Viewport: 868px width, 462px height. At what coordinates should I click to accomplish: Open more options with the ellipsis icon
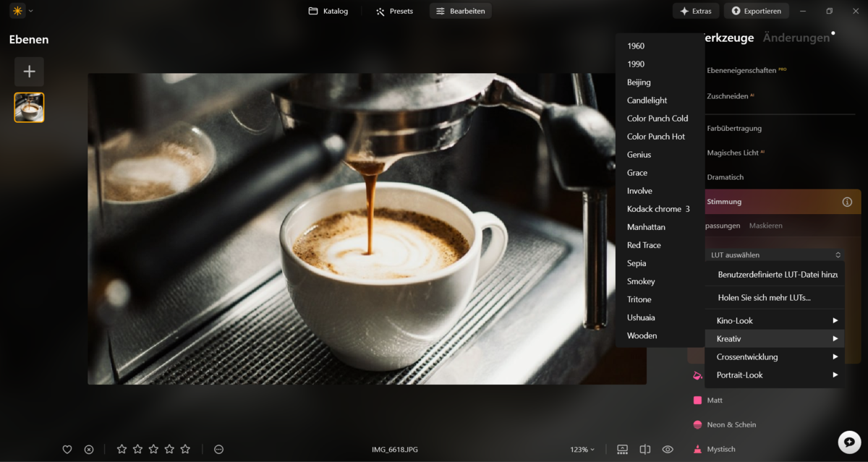[219, 449]
